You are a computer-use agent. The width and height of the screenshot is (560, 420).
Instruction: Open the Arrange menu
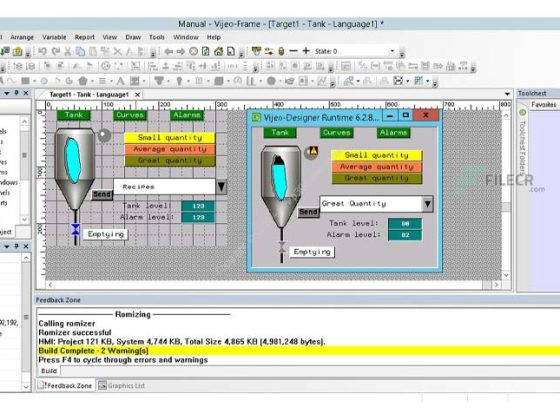[22, 37]
